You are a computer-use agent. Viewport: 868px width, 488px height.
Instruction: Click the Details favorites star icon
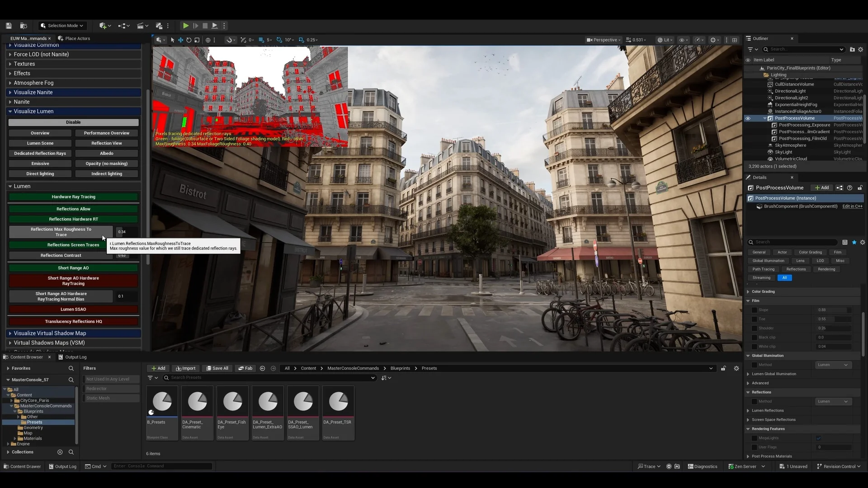click(854, 242)
